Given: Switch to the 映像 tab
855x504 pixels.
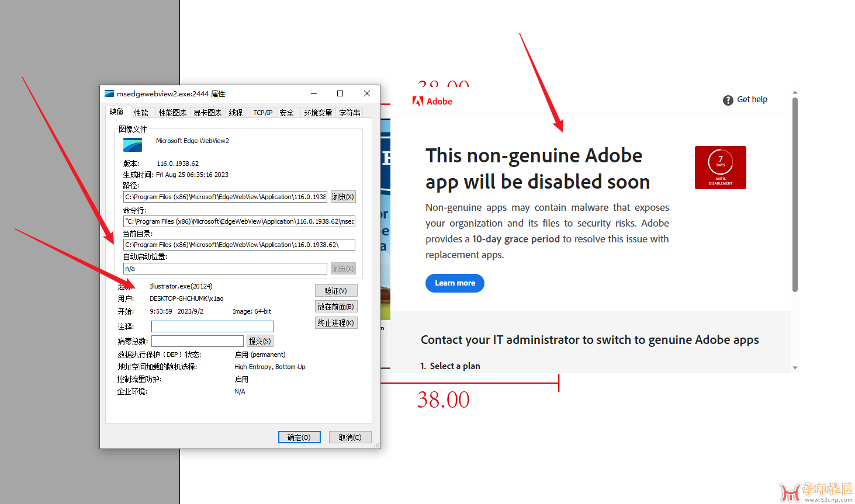Looking at the screenshot, I should (116, 112).
